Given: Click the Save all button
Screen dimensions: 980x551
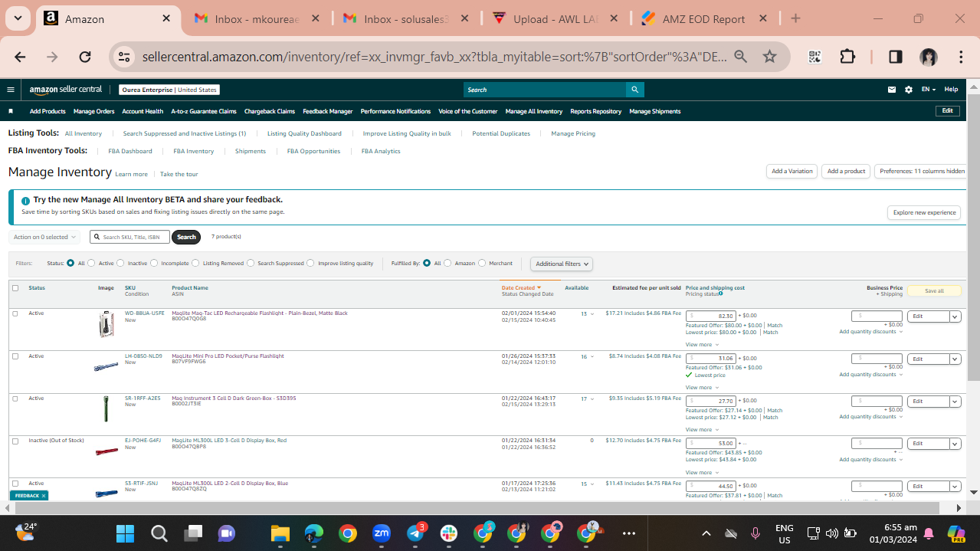Looking at the screenshot, I should pyautogui.click(x=934, y=291).
